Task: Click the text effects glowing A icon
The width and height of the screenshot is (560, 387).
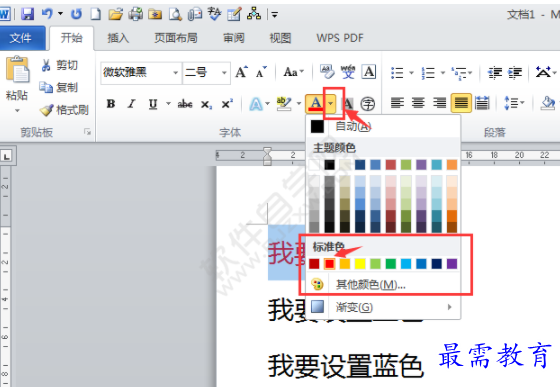Action: pos(256,104)
